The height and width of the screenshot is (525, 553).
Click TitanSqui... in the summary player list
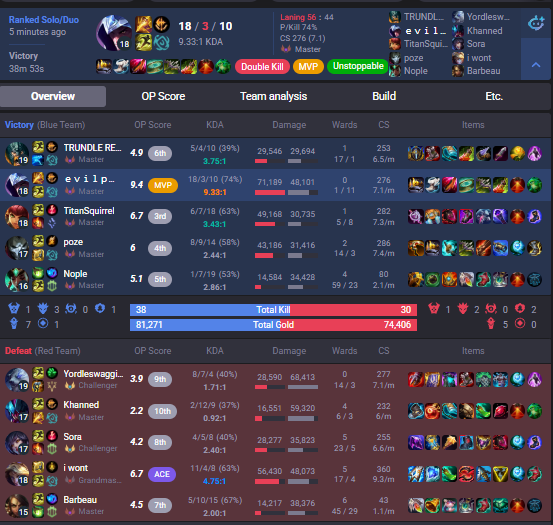426,44
